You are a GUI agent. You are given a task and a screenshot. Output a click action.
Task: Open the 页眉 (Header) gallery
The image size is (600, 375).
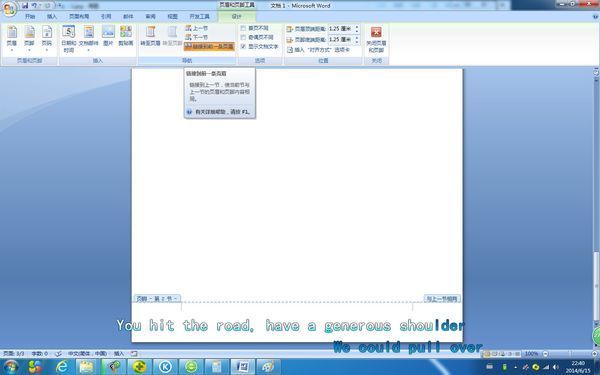12,38
